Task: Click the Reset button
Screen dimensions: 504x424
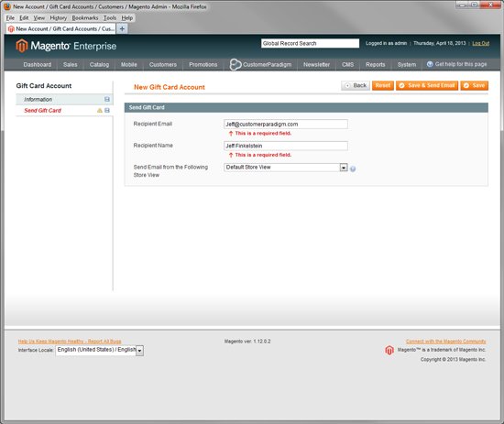Action: coord(383,85)
